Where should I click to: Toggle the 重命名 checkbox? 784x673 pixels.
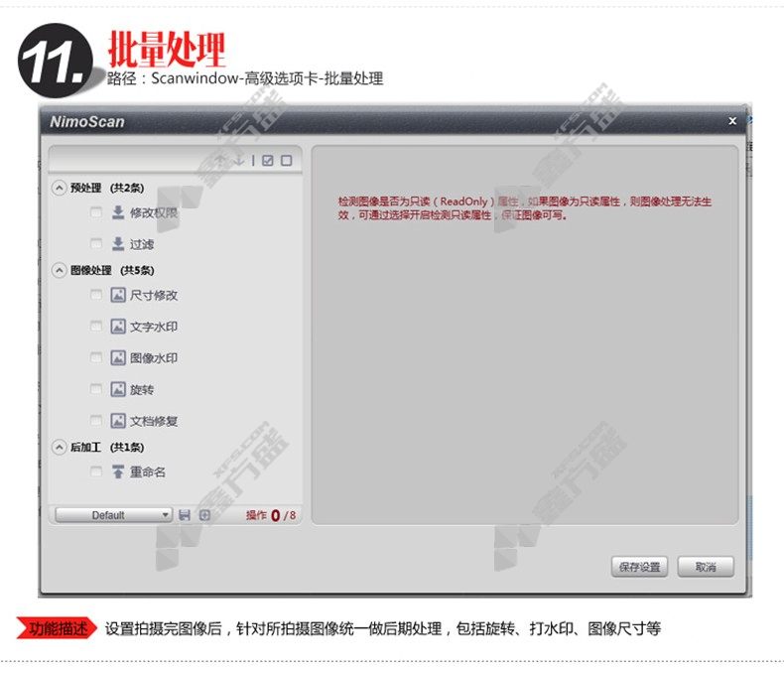(x=96, y=471)
